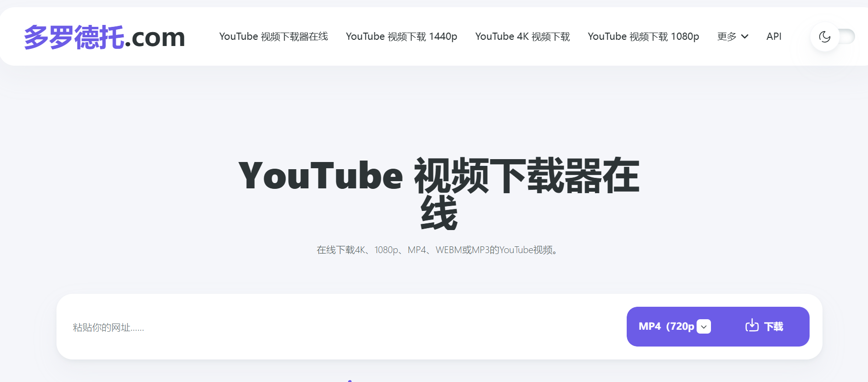The height and width of the screenshot is (382, 868).
Task: Click the download tray icon beside 下载
Action: tap(752, 326)
